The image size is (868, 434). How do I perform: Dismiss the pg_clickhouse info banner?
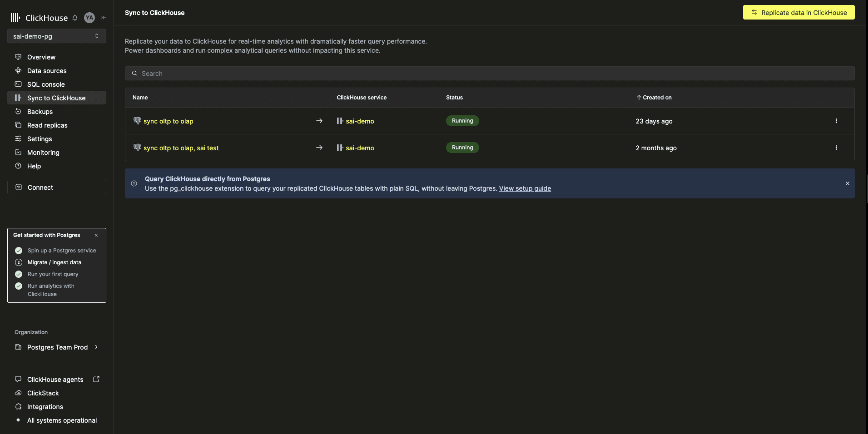848,183
